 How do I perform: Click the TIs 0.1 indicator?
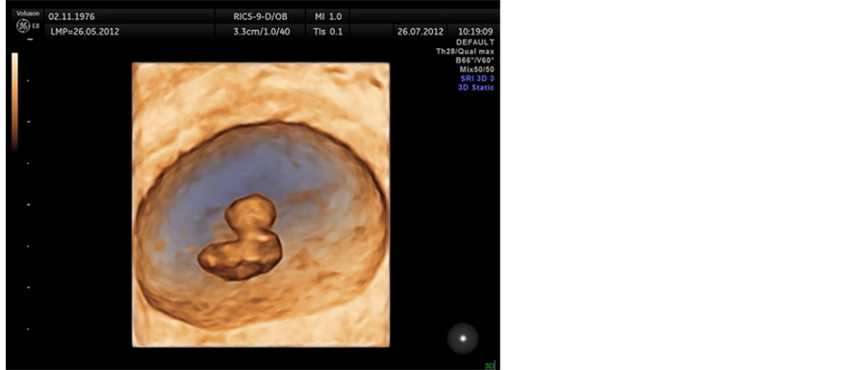tap(328, 32)
